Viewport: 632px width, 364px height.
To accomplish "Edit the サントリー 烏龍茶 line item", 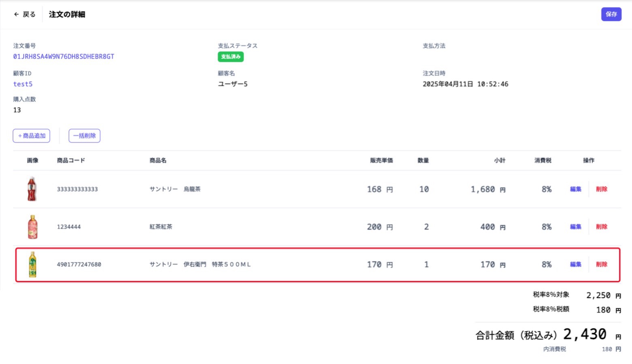I will 575,189.
